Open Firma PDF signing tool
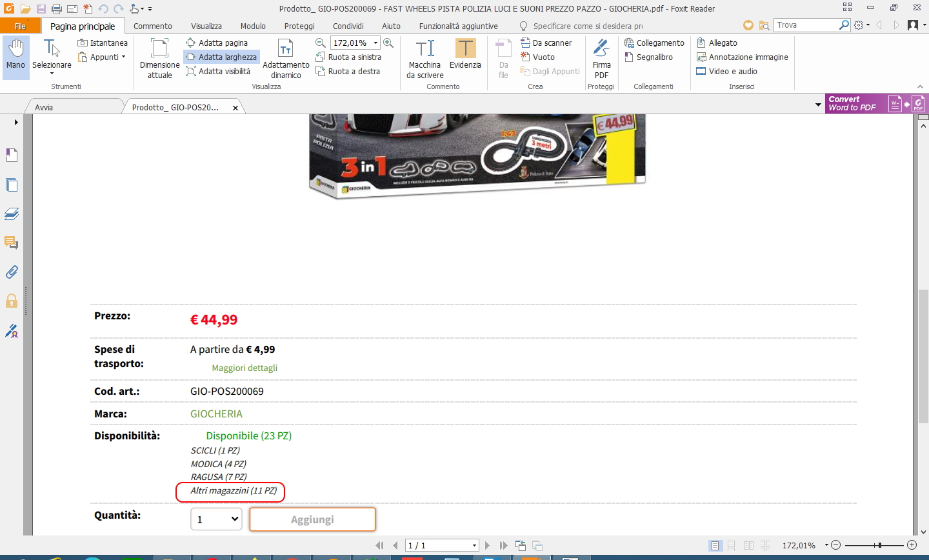The width and height of the screenshot is (929, 560). (602, 57)
